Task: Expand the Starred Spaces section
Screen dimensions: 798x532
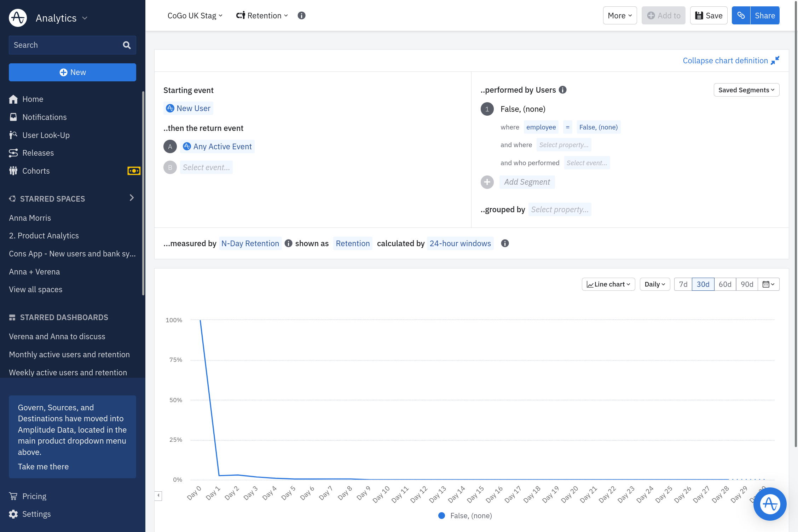Action: click(132, 198)
